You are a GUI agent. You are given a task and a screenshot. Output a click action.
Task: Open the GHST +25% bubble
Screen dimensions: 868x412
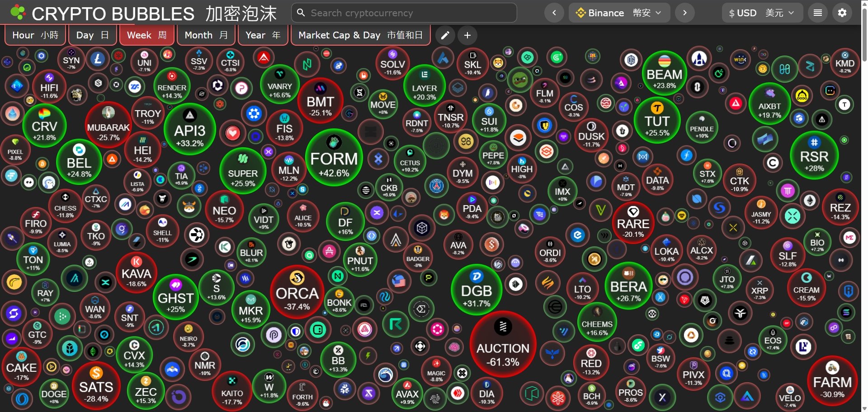[x=176, y=297]
